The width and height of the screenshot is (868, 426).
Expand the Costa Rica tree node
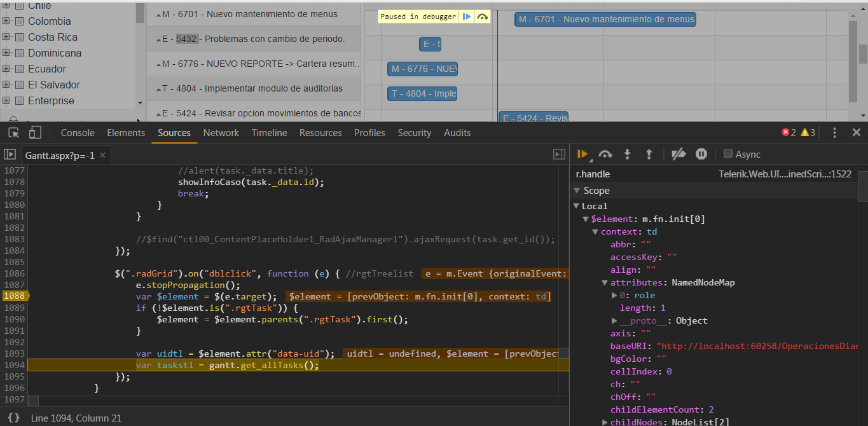6,37
